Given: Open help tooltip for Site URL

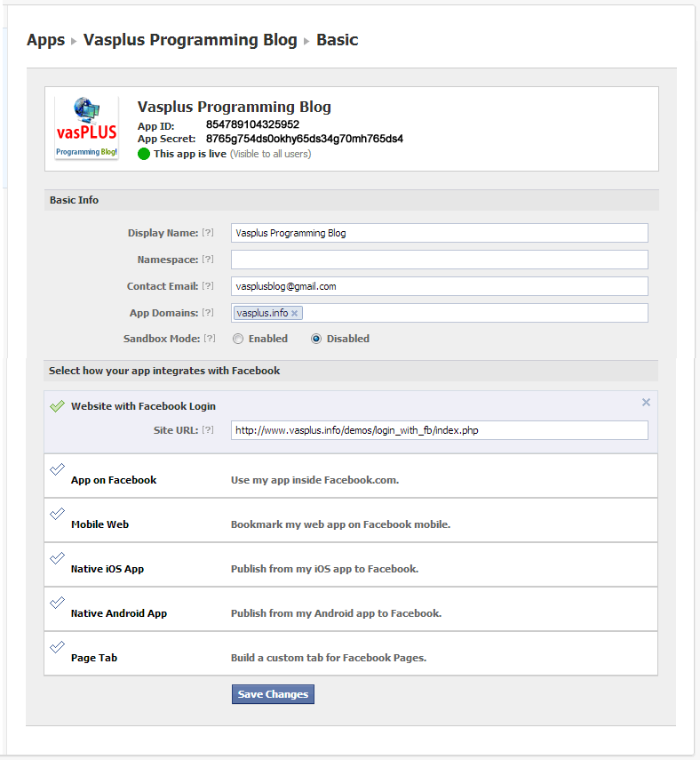Looking at the screenshot, I should (x=208, y=430).
